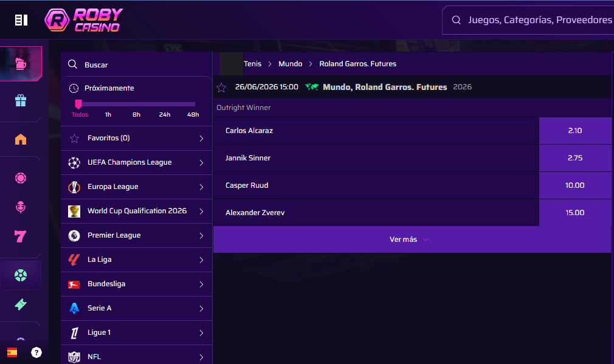Click the beer mug promo icon

(x=21, y=63)
